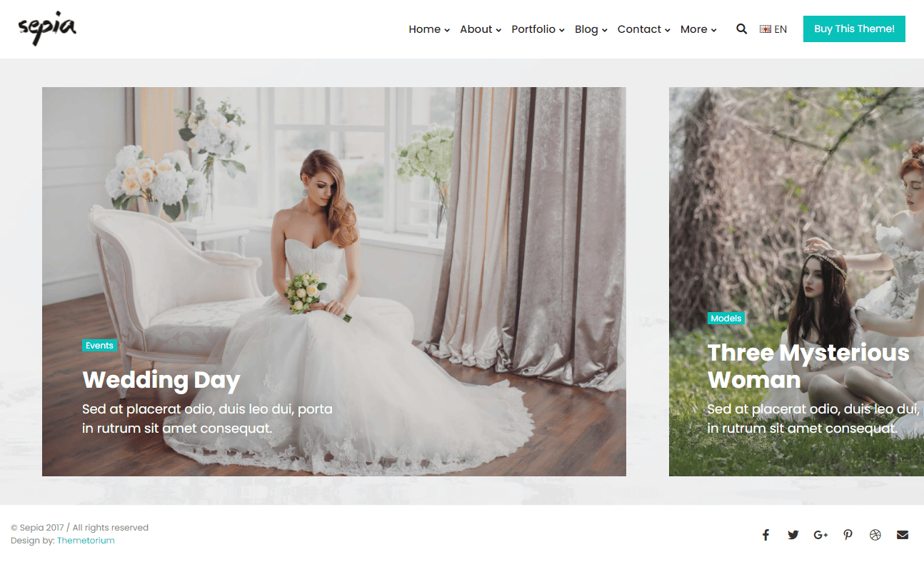Click the Dribbble icon in footer
The height and width of the screenshot is (562, 924).
(875, 535)
